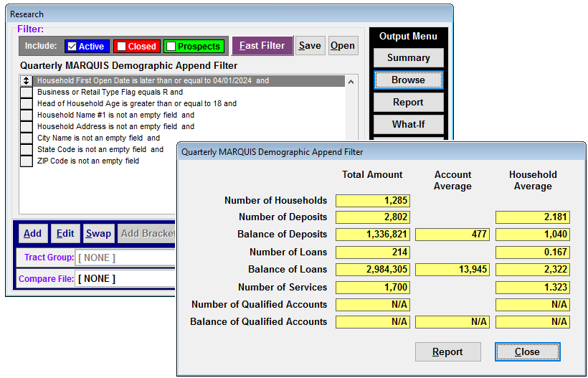
Task: Click Number of Deposits total 2,802
Action: coord(373,217)
